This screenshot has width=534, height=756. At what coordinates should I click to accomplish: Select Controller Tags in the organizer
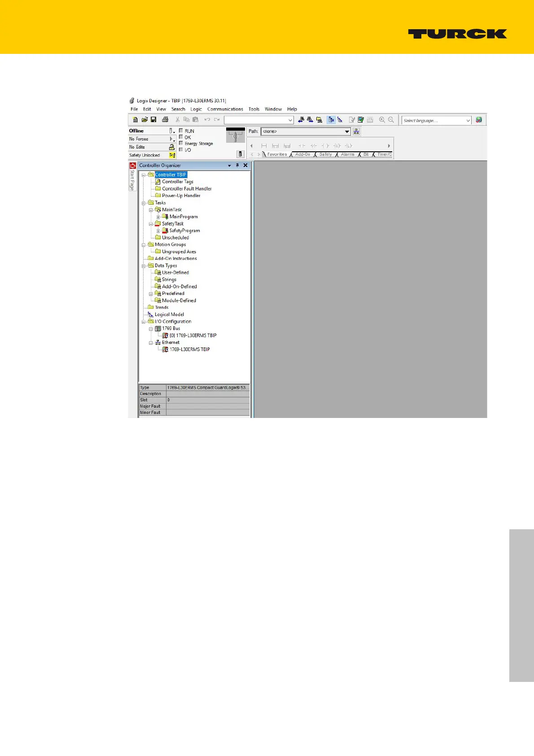pyautogui.click(x=178, y=181)
